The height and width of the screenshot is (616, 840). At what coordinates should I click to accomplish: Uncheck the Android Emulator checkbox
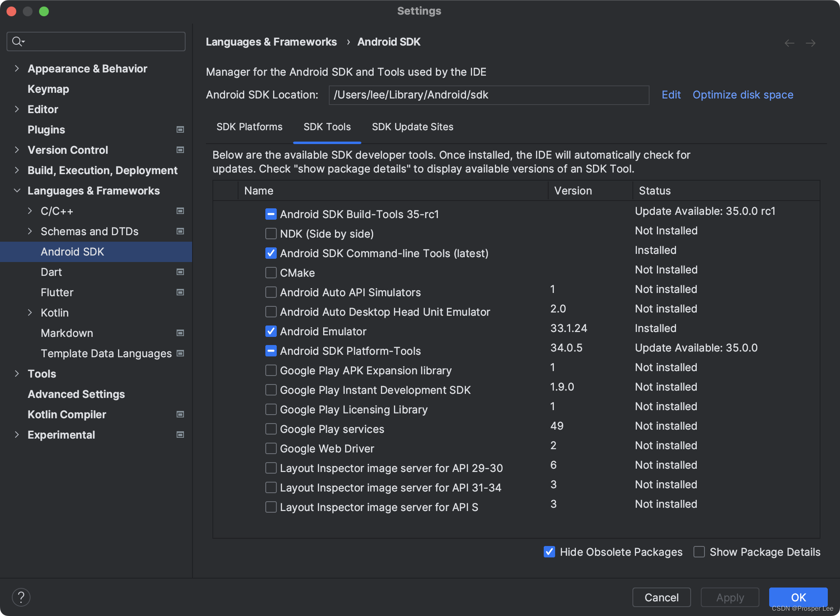click(271, 331)
